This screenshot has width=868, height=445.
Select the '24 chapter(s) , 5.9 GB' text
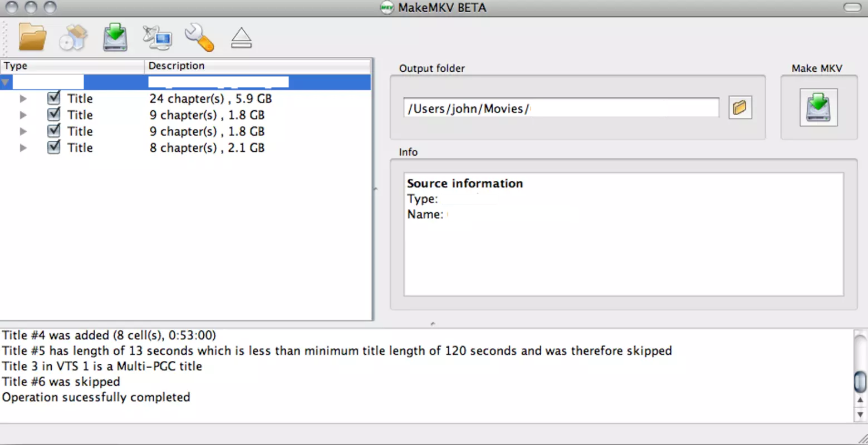(210, 98)
